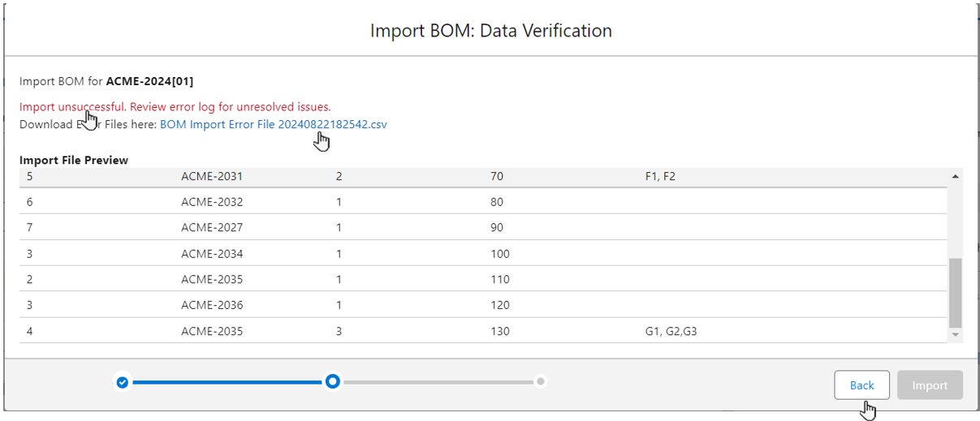This screenshot has width=980, height=421.
Task: Select the ACME-2031 row part number
Action: 212,176
